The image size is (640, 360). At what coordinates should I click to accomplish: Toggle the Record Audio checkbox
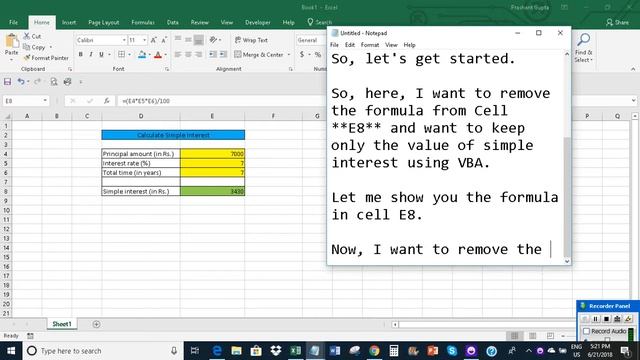click(587, 331)
